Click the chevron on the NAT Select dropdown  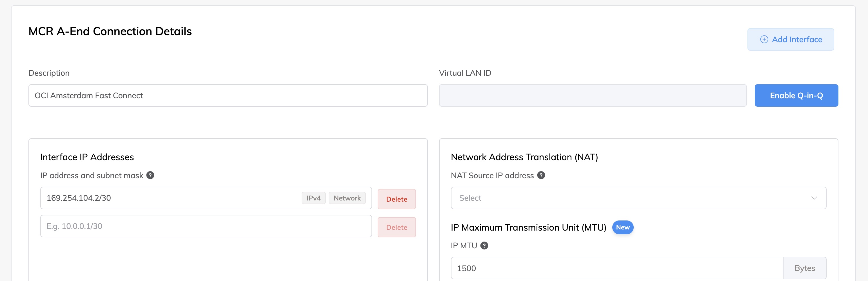[815, 198]
